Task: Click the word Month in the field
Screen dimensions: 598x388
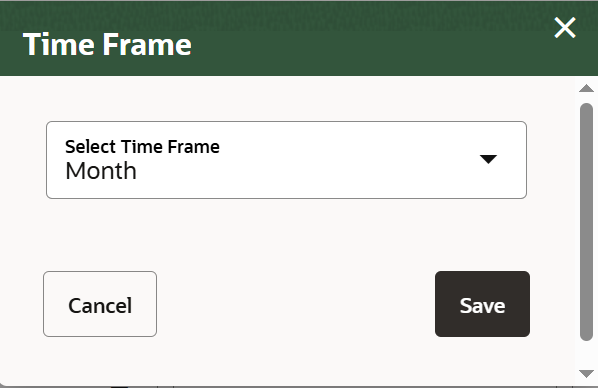Action: (101, 171)
